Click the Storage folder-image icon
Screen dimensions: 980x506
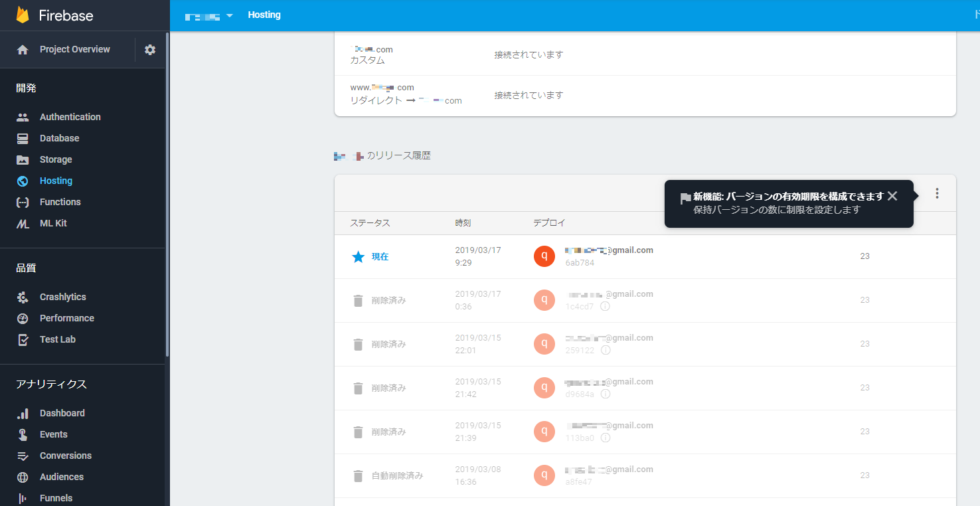(x=23, y=159)
